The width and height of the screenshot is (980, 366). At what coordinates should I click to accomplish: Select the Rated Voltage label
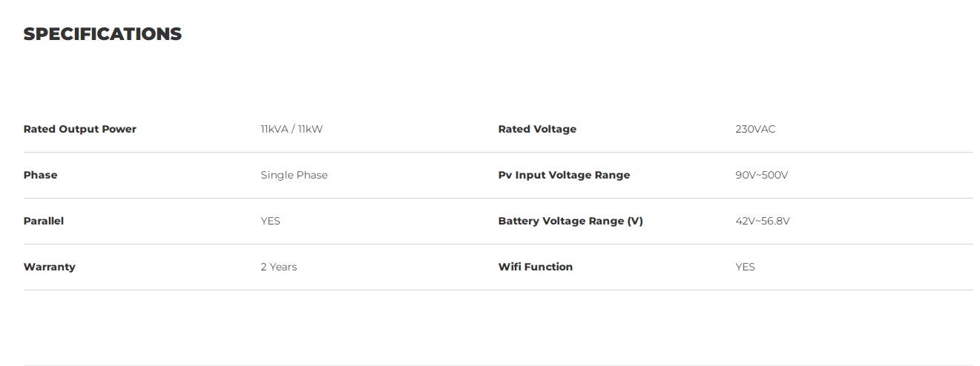coord(537,129)
